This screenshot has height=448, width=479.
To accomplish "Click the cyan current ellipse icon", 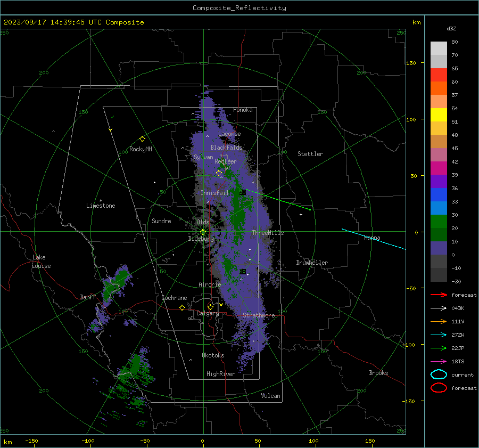I will pos(439,374).
